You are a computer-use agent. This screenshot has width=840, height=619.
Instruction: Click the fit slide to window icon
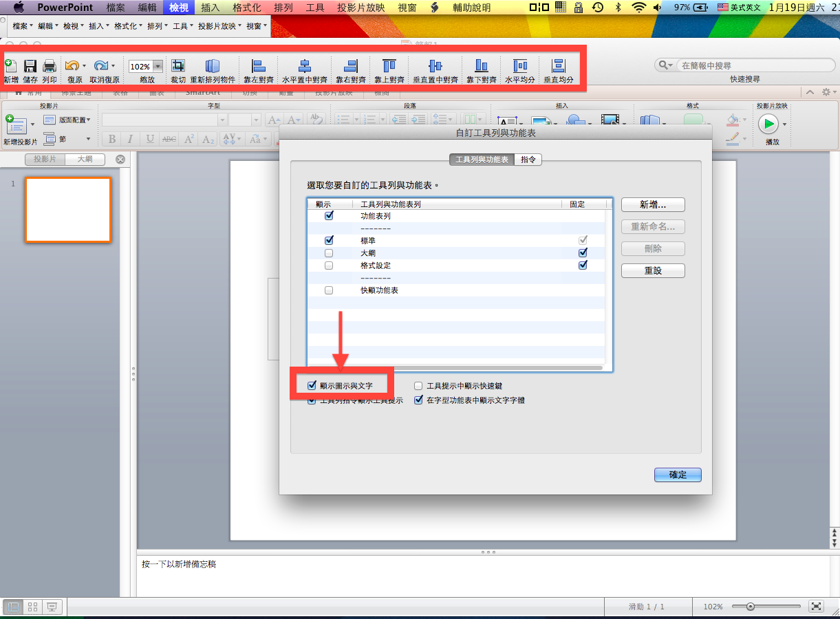817,607
